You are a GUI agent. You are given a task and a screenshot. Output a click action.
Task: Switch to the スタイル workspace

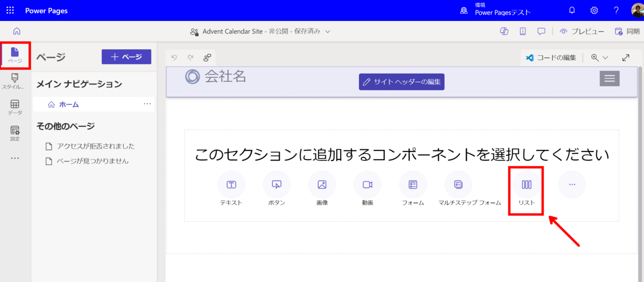pyautogui.click(x=15, y=81)
